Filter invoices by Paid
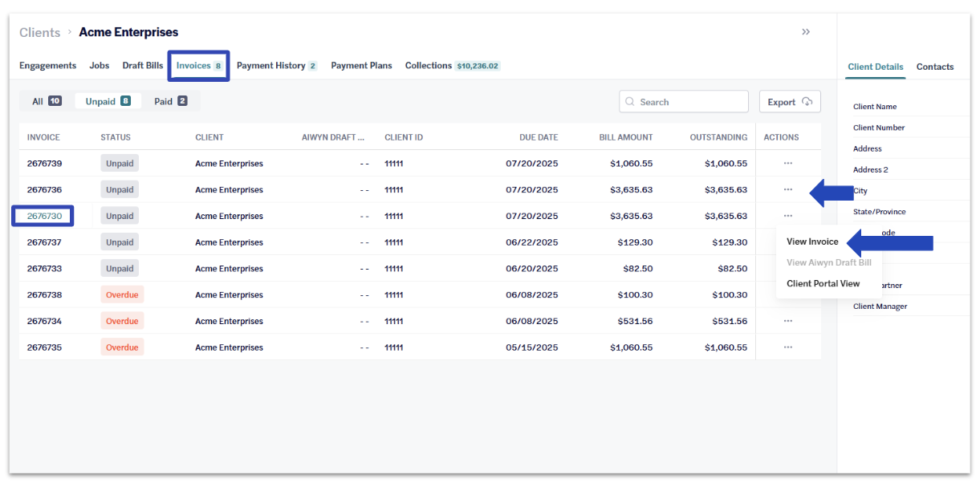980x483 pixels. [170, 101]
